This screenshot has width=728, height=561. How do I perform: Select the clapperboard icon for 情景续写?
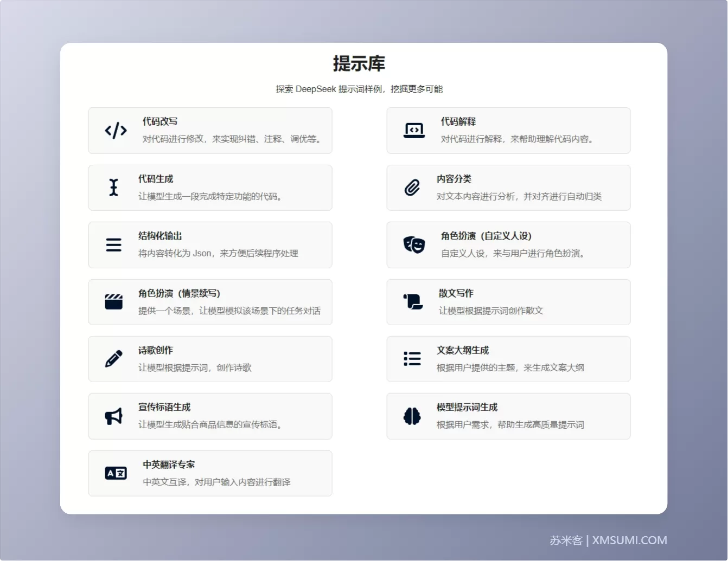(x=113, y=302)
